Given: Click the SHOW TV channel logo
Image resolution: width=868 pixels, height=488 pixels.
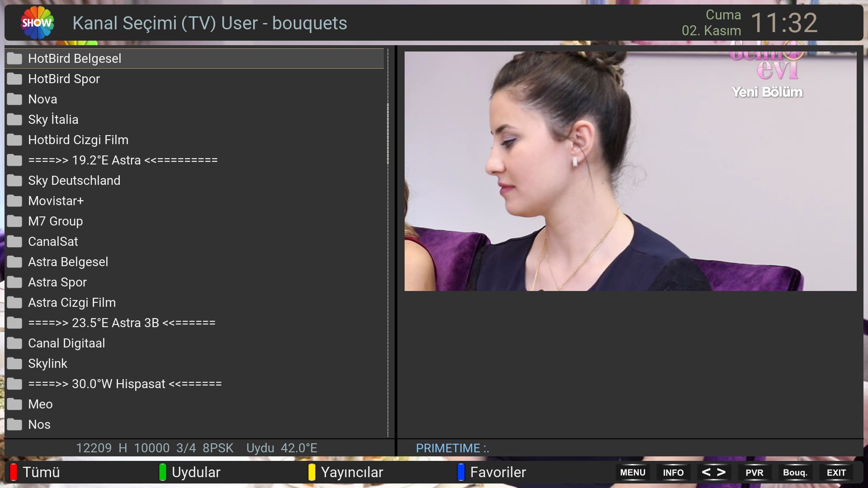Looking at the screenshot, I should [38, 23].
